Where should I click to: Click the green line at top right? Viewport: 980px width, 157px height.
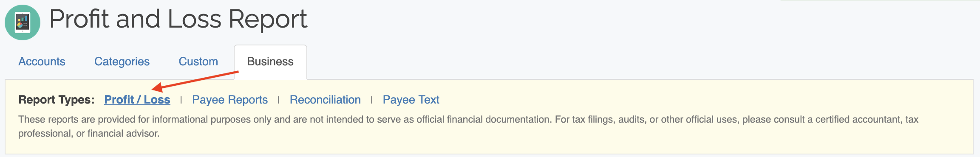click(880, 0)
